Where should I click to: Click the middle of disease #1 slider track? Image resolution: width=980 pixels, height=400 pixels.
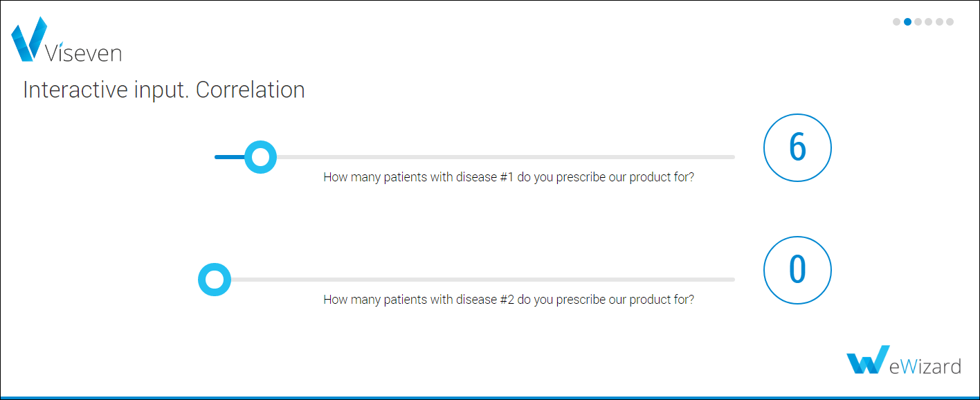pyautogui.click(x=475, y=157)
